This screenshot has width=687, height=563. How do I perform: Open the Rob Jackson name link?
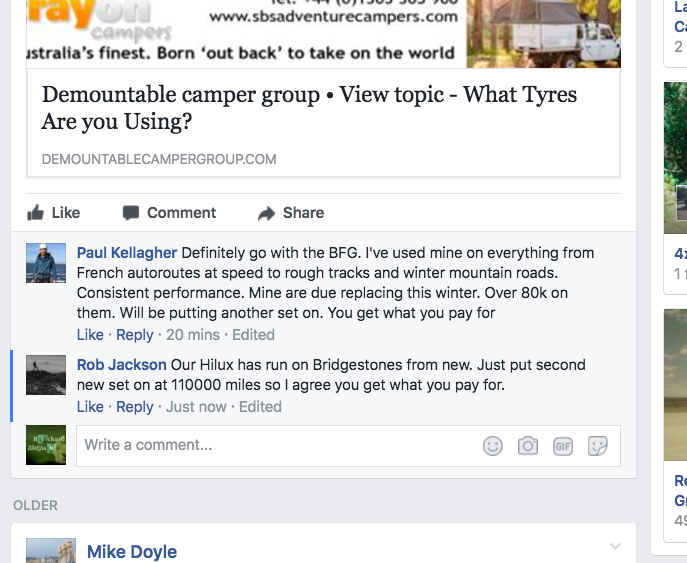[x=121, y=365]
